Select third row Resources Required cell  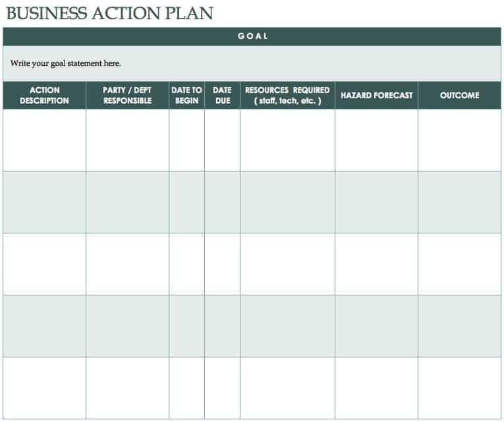point(287,264)
